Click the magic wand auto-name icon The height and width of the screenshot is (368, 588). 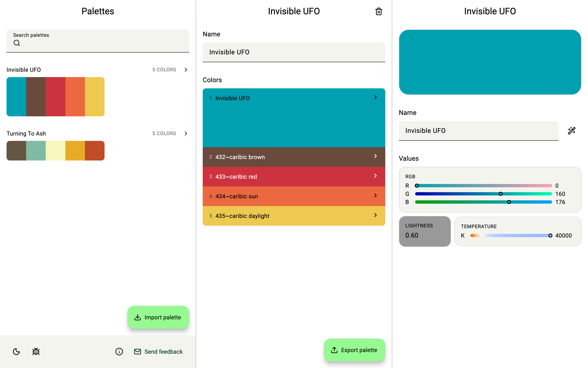[x=571, y=131]
